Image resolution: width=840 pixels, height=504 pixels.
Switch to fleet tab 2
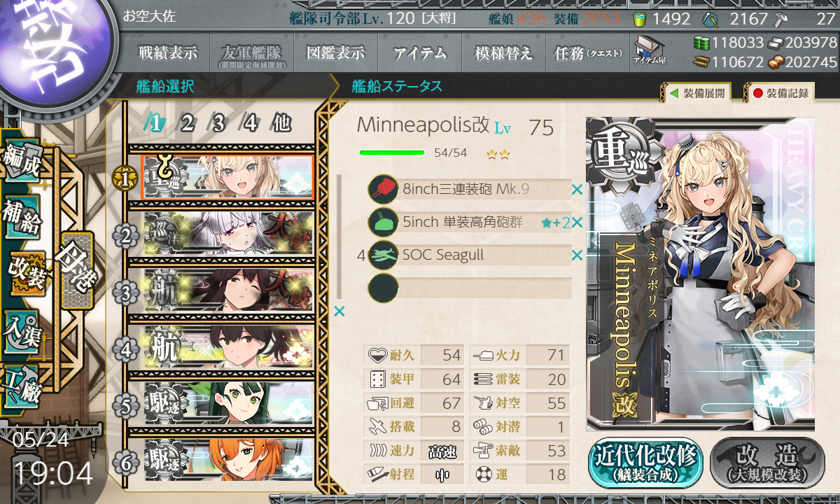point(187,124)
